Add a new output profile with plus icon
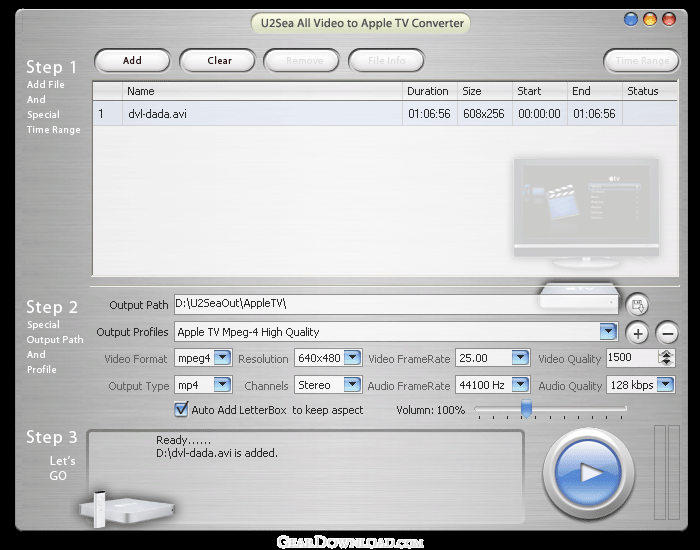 coord(638,333)
